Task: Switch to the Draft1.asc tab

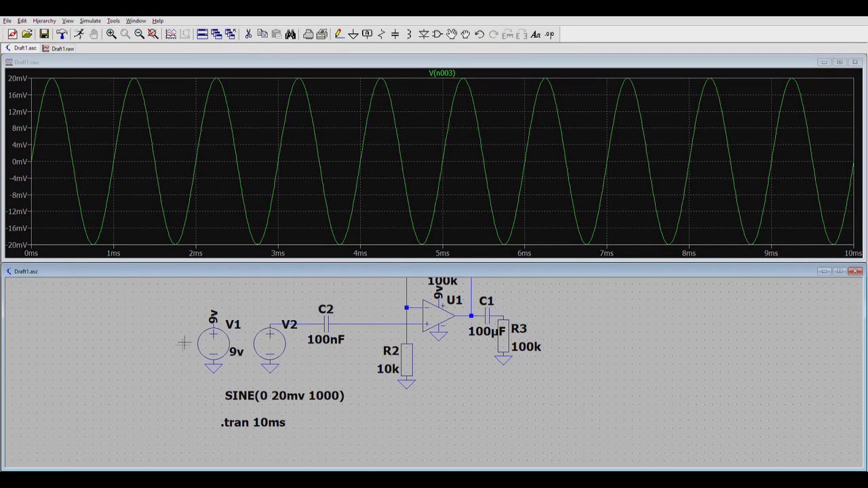Action: [21, 48]
